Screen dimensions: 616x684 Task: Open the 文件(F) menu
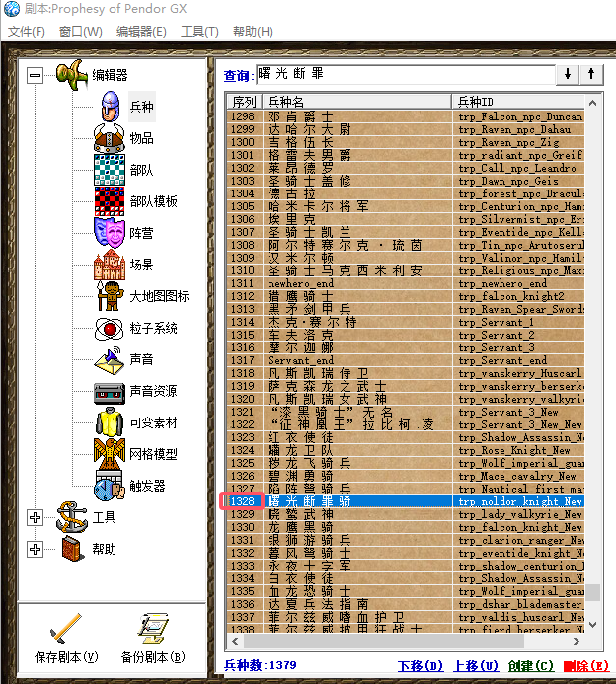(x=27, y=32)
